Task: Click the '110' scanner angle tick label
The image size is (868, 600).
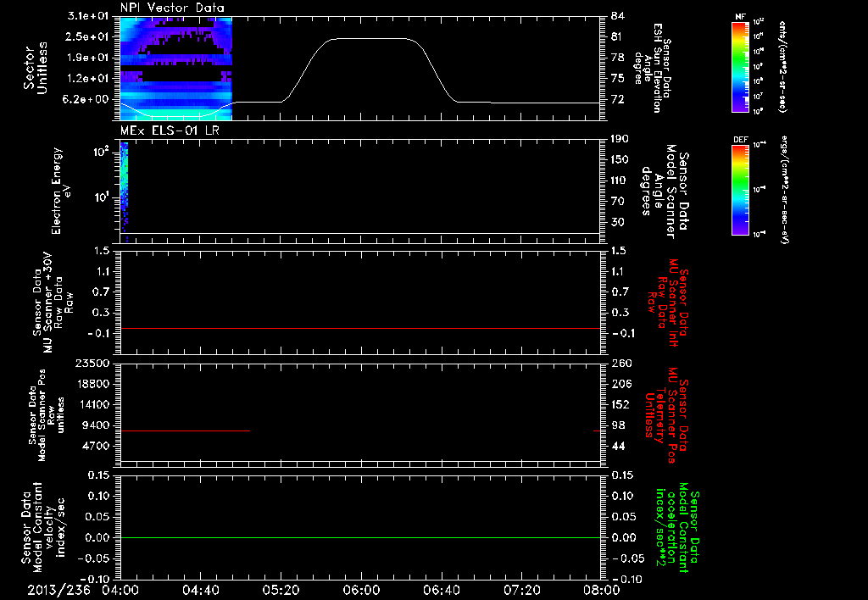Action: click(620, 181)
